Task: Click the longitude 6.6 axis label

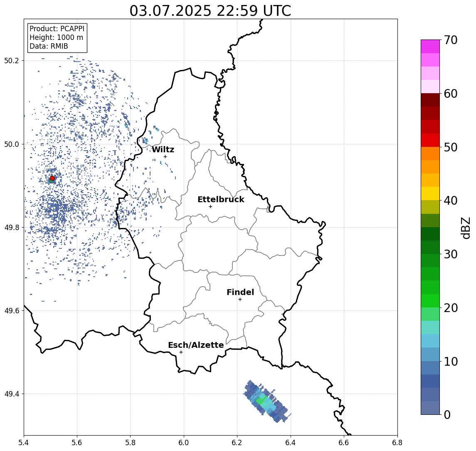Action: coord(344,443)
